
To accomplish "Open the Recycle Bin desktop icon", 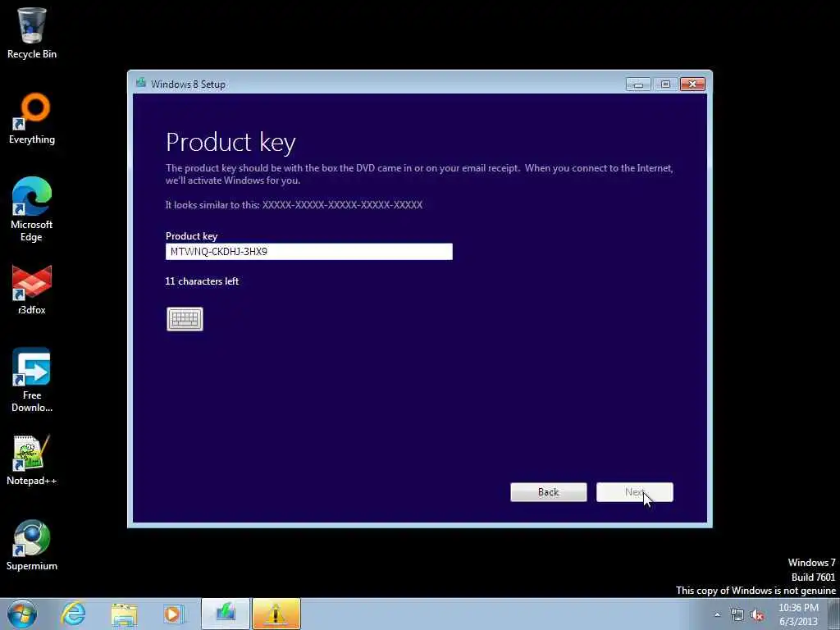I will (x=32, y=32).
